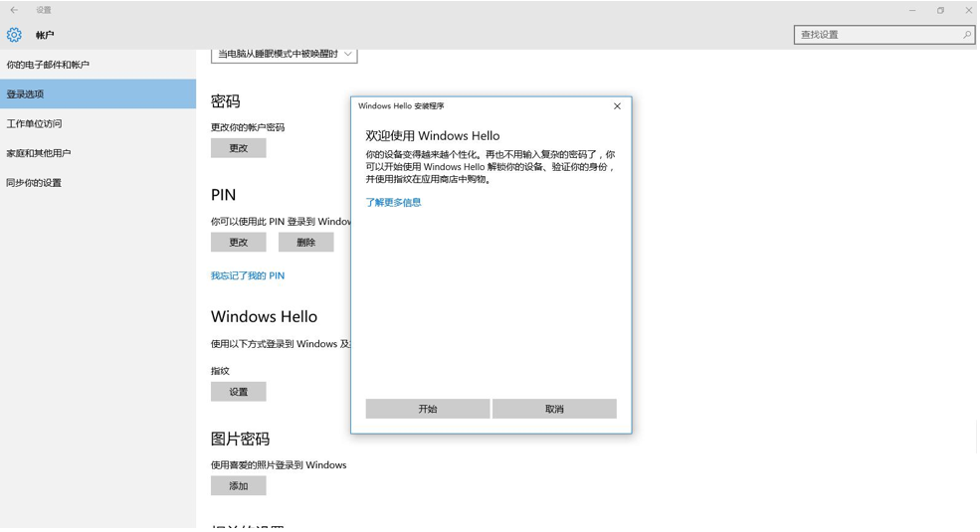
Task: Open the 我忘记了我的 PIN link
Action: (x=247, y=275)
